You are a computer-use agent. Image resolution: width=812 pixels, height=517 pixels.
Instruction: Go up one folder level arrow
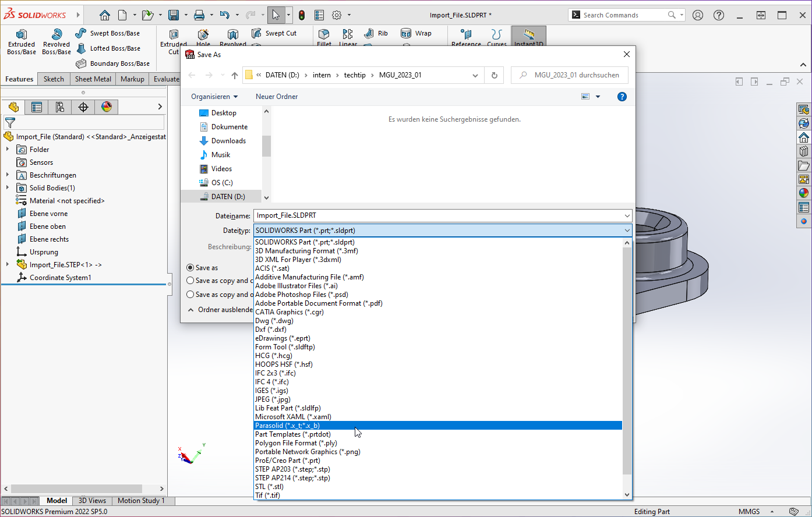point(235,75)
